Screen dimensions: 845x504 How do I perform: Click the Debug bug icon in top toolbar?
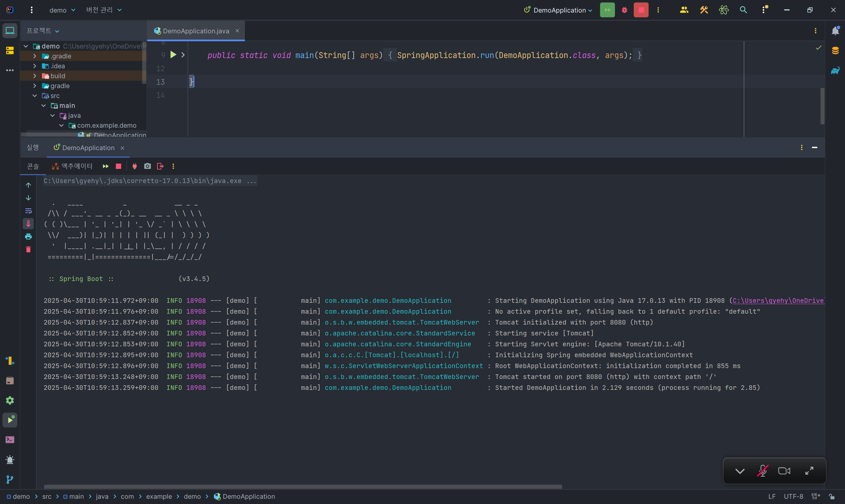(625, 10)
